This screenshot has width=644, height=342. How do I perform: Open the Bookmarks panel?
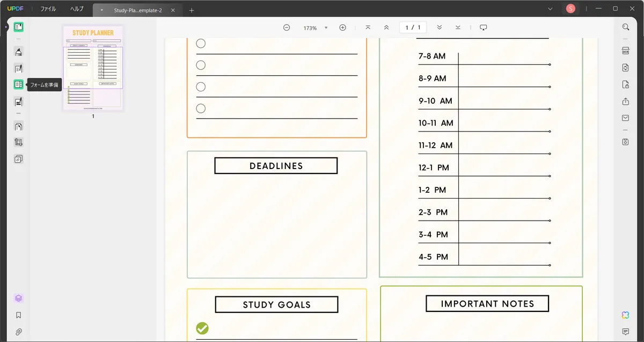click(x=19, y=315)
